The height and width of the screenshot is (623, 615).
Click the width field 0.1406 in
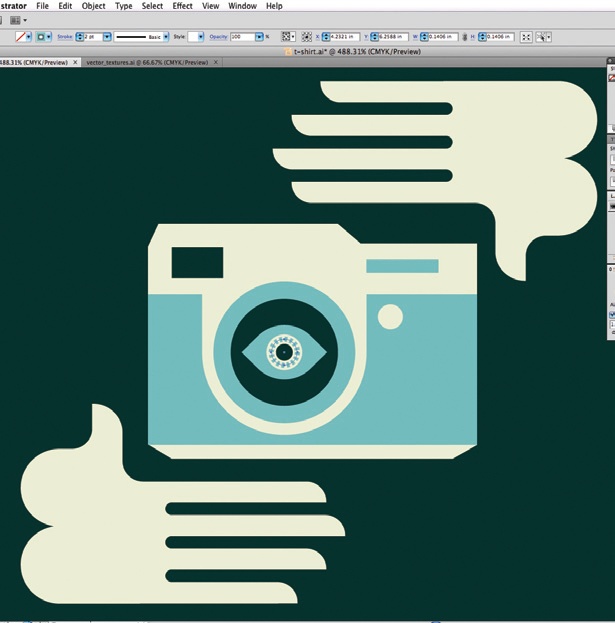point(443,37)
